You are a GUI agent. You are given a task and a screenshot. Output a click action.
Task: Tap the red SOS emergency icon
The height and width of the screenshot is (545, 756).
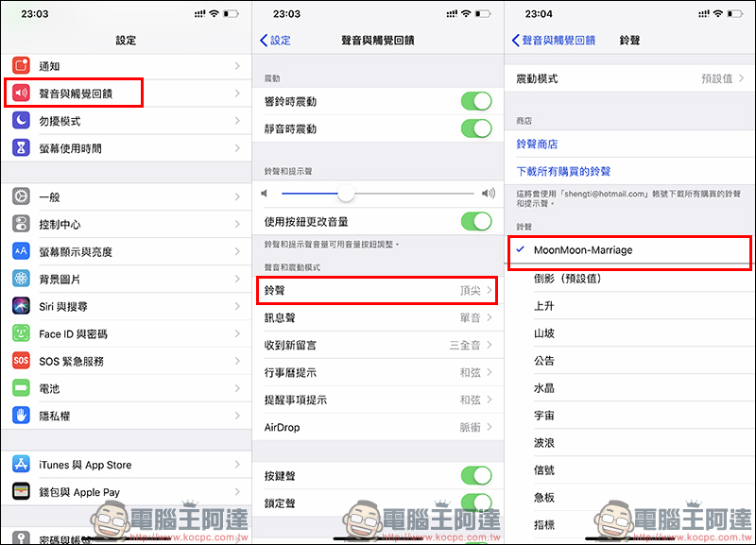[21, 361]
